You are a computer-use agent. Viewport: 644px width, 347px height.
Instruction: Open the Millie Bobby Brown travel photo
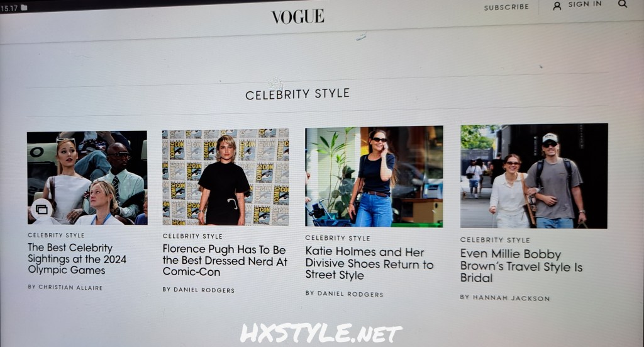click(534, 176)
